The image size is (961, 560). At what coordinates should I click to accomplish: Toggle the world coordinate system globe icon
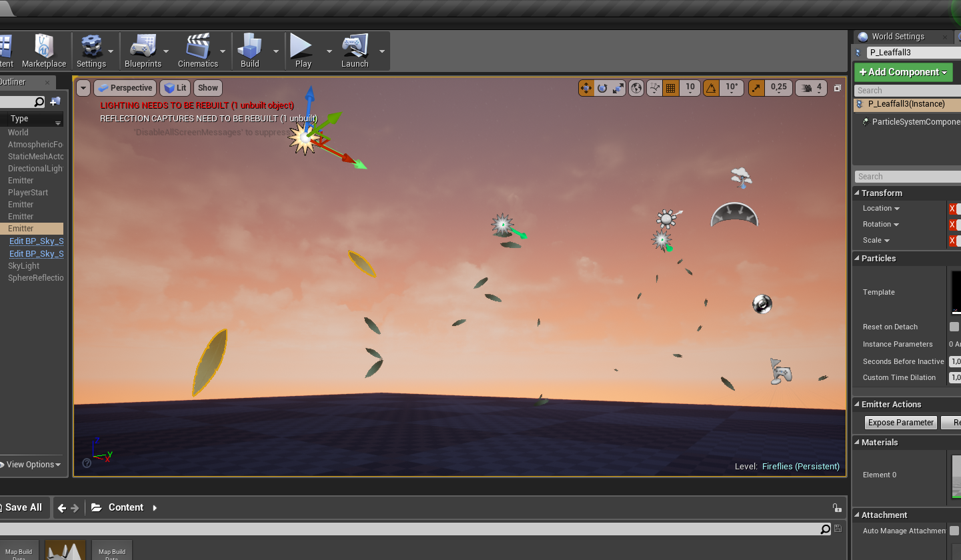click(x=636, y=87)
